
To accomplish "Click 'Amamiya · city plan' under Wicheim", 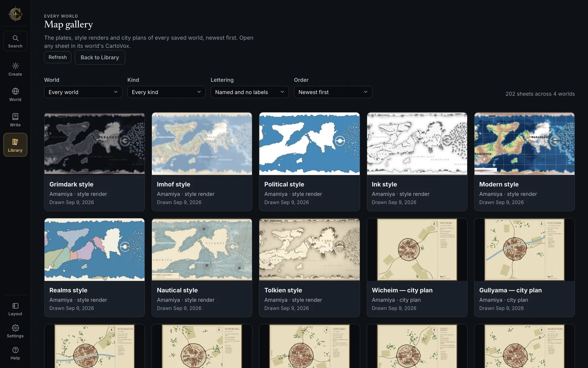I will tap(396, 300).
